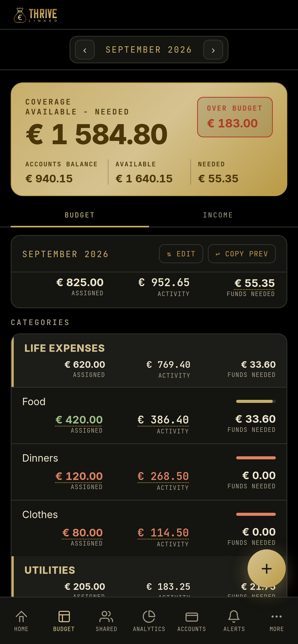Viewport: 298px width, 644px height.
Task: Open the Accounts card icon
Action: point(192,617)
